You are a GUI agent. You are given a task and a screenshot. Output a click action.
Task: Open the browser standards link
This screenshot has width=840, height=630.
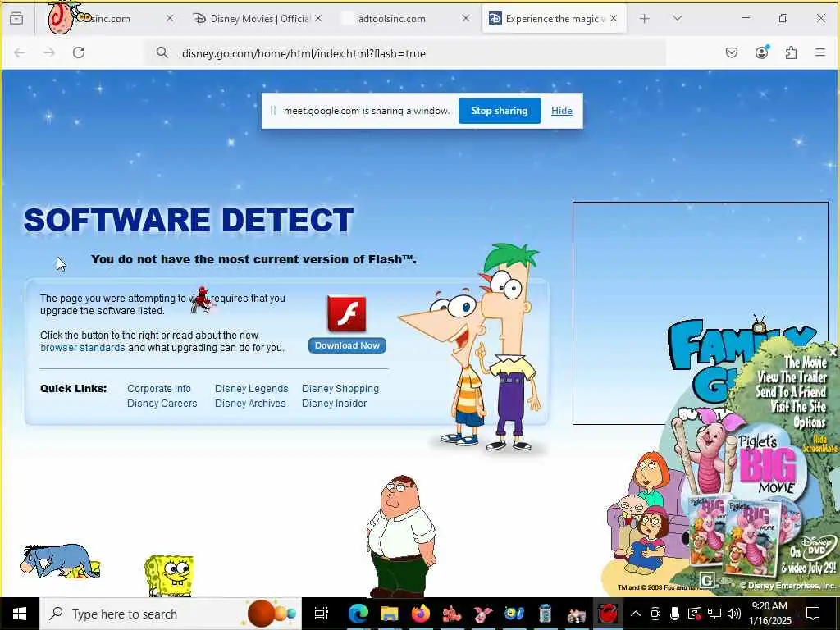point(83,348)
